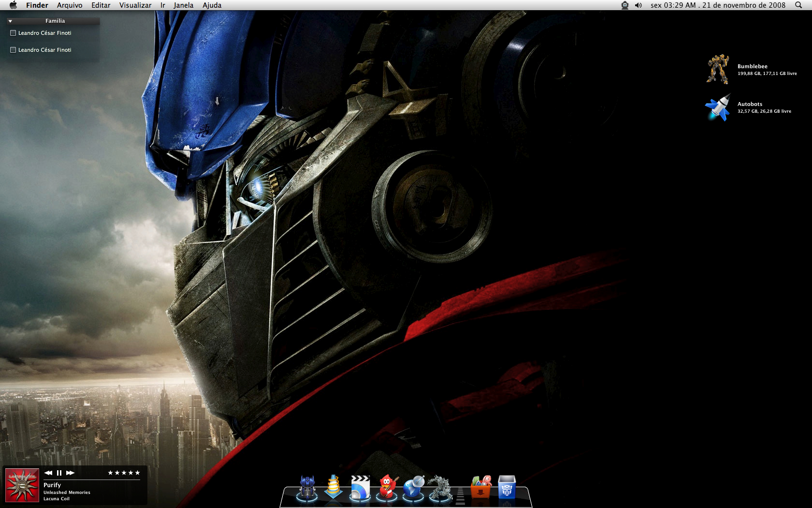Viewport: 812px width, 508px height.
Task: Check the first Leandro César Finoti checkbox
Action: 13,33
